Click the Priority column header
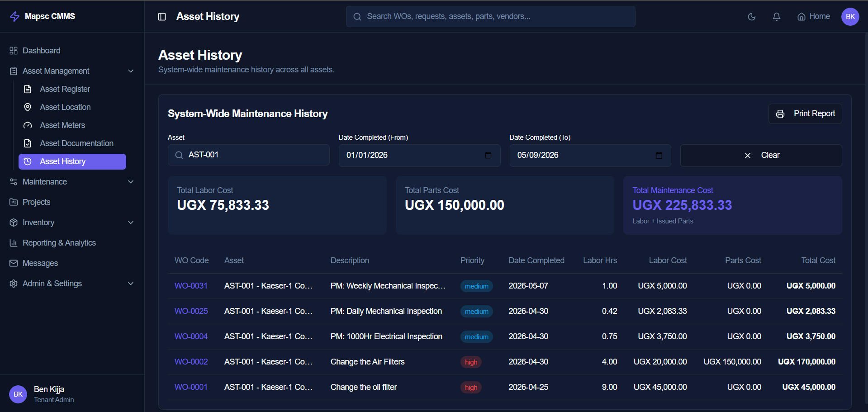This screenshot has height=412, width=868. 472,260
